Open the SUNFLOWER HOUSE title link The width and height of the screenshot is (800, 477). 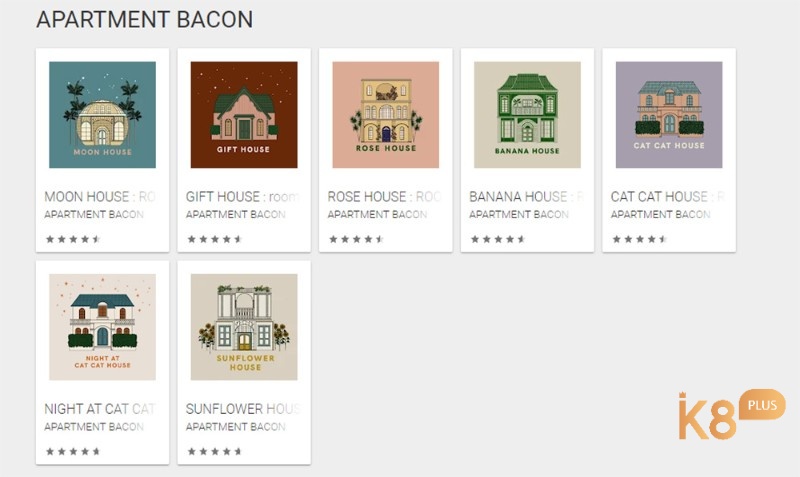(x=243, y=409)
